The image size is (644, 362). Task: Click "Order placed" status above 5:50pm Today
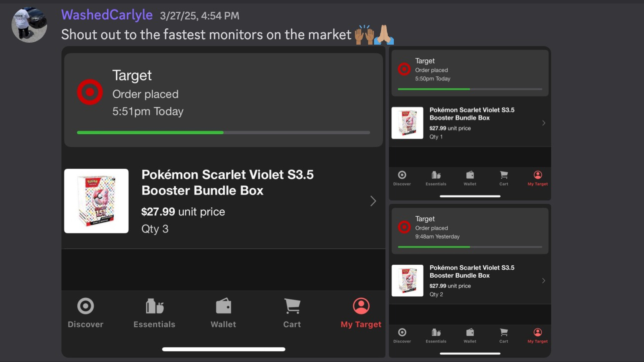(x=431, y=70)
